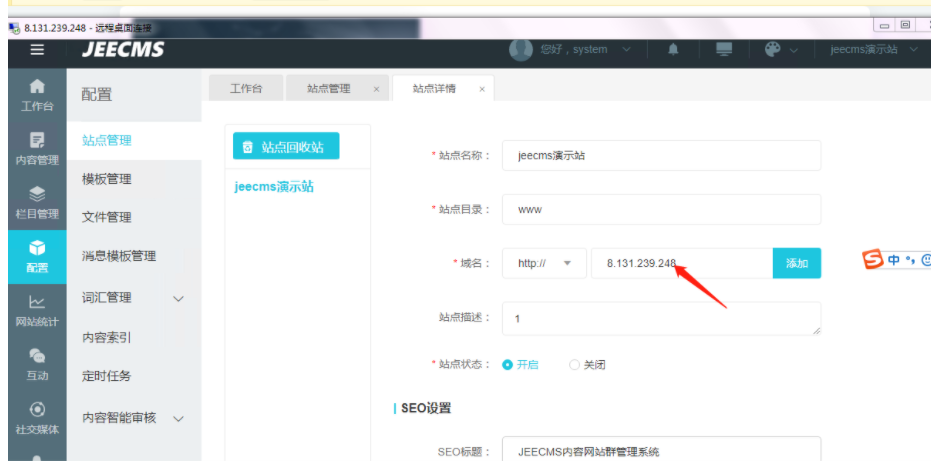Viewport: 931px width, 461px height.
Task: Toggle the hamburger menu icon
Action: pos(37,50)
